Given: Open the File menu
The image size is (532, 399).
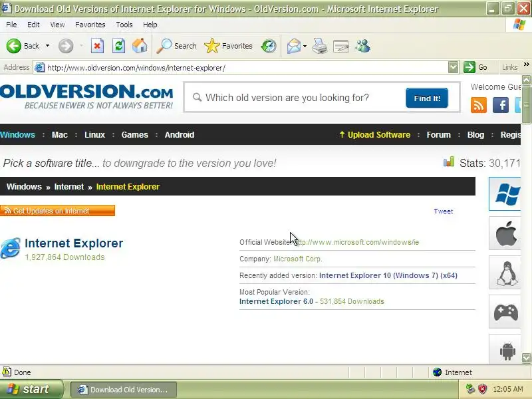Looking at the screenshot, I should click(11, 25).
